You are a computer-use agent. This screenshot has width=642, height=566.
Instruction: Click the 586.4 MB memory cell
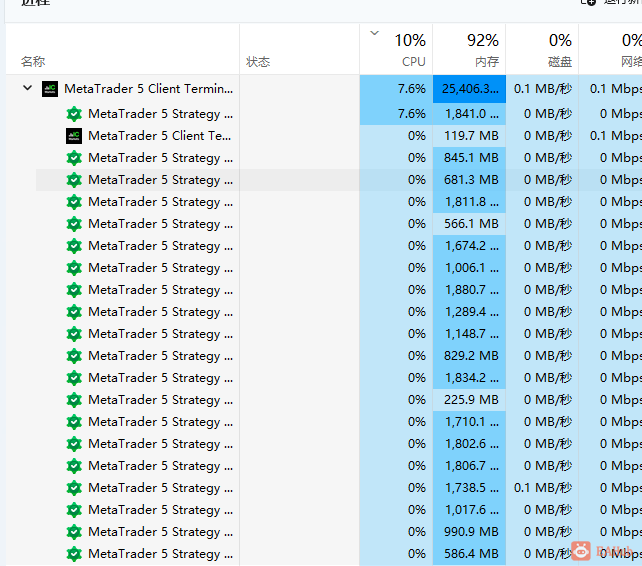(x=469, y=554)
